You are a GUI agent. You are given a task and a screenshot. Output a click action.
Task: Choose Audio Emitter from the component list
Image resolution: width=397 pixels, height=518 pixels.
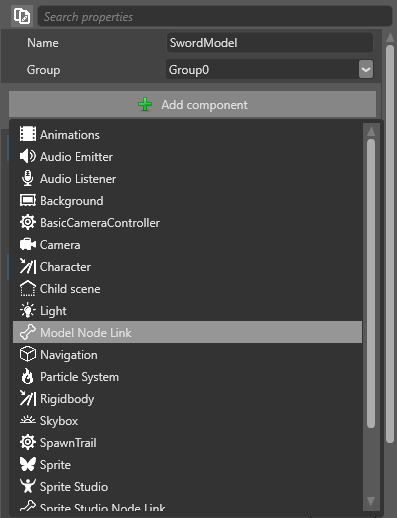tap(187, 156)
